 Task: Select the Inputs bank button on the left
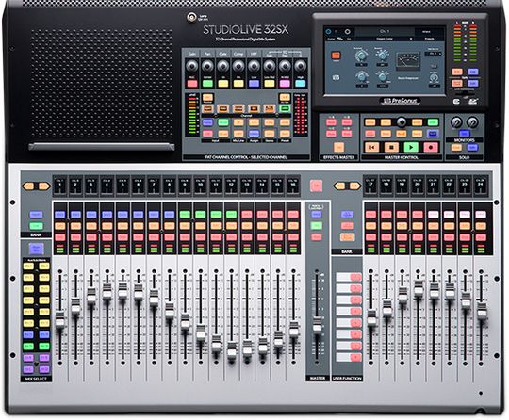[x=36, y=215]
